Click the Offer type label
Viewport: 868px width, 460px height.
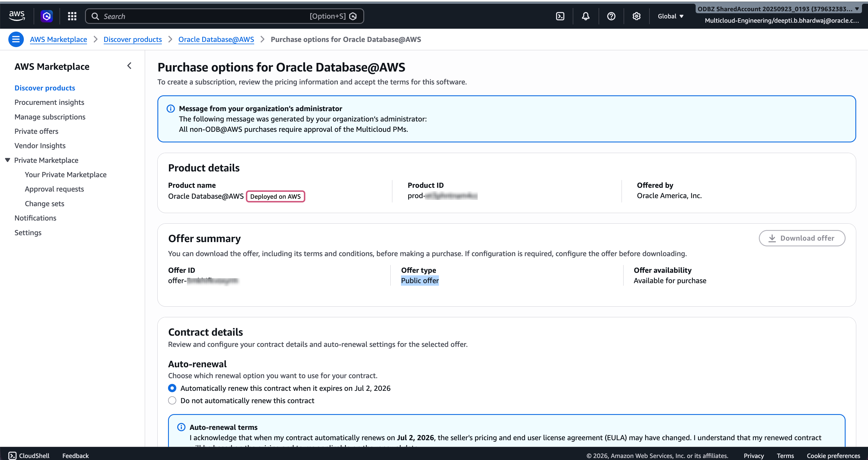(418, 270)
